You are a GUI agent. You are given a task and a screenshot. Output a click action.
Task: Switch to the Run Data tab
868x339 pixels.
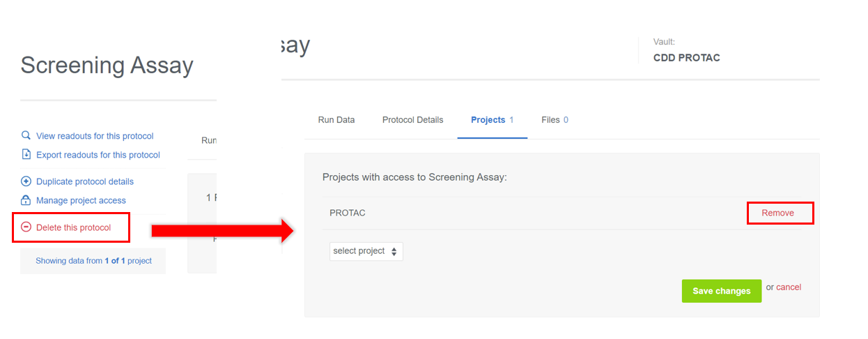336,120
